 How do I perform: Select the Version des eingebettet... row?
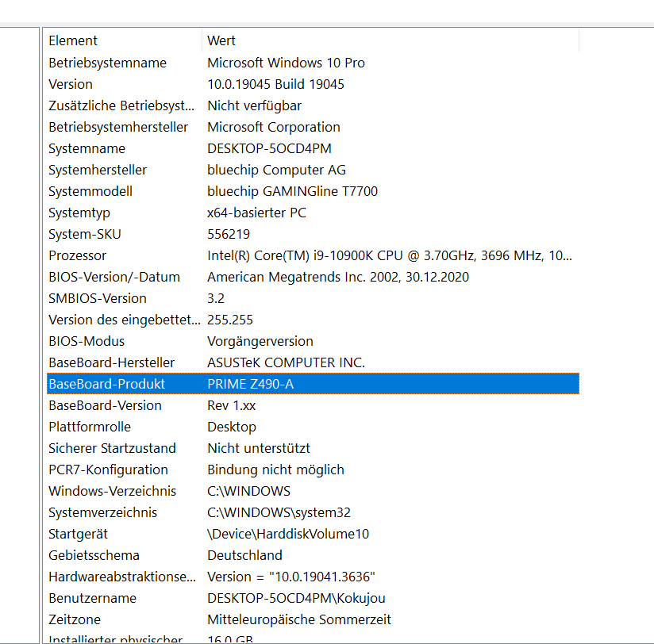(313, 320)
